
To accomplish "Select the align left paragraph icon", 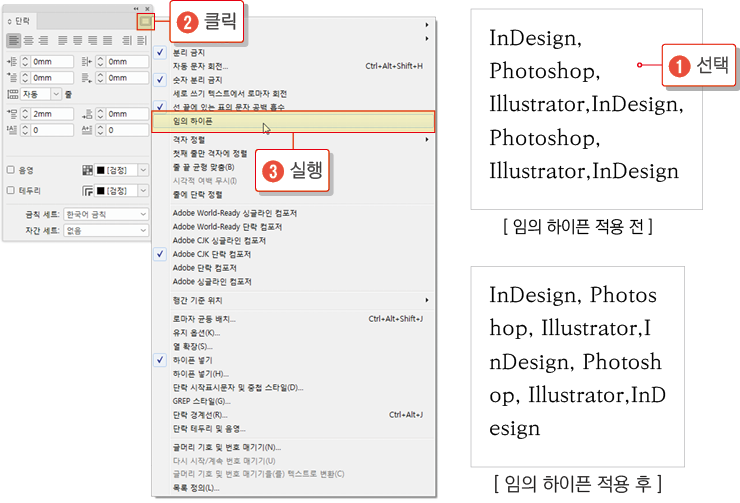I will click(14, 41).
